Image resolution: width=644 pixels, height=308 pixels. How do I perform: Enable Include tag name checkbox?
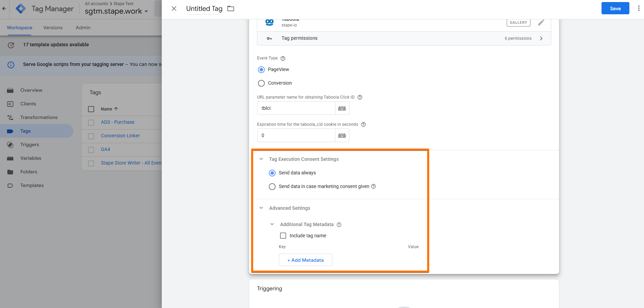click(283, 236)
